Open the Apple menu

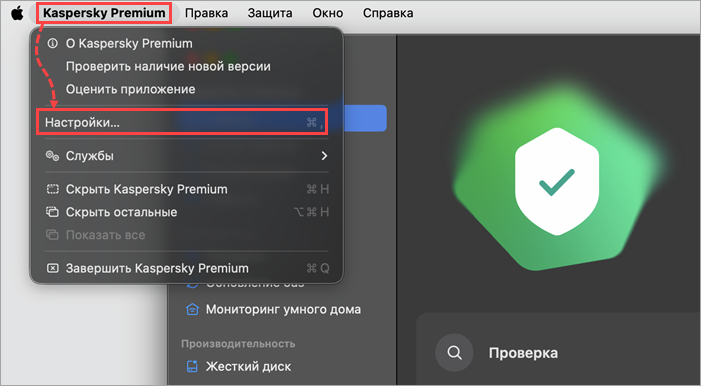[17, 13]
